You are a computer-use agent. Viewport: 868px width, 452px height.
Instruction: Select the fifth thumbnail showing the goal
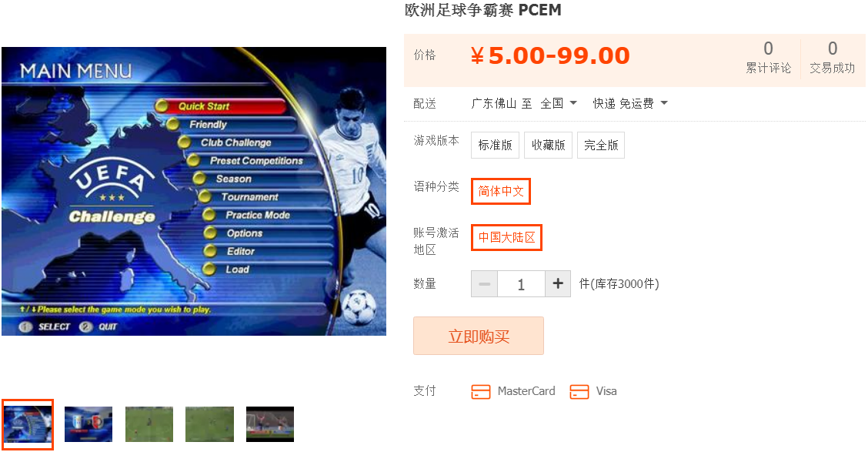pyautogui.click(x=270, y=424)
